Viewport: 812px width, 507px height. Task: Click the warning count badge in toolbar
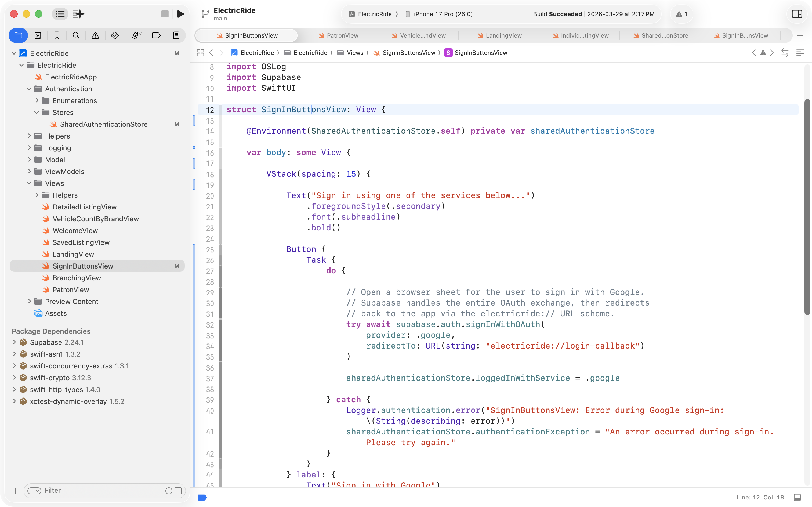click(x=682, y=14)
